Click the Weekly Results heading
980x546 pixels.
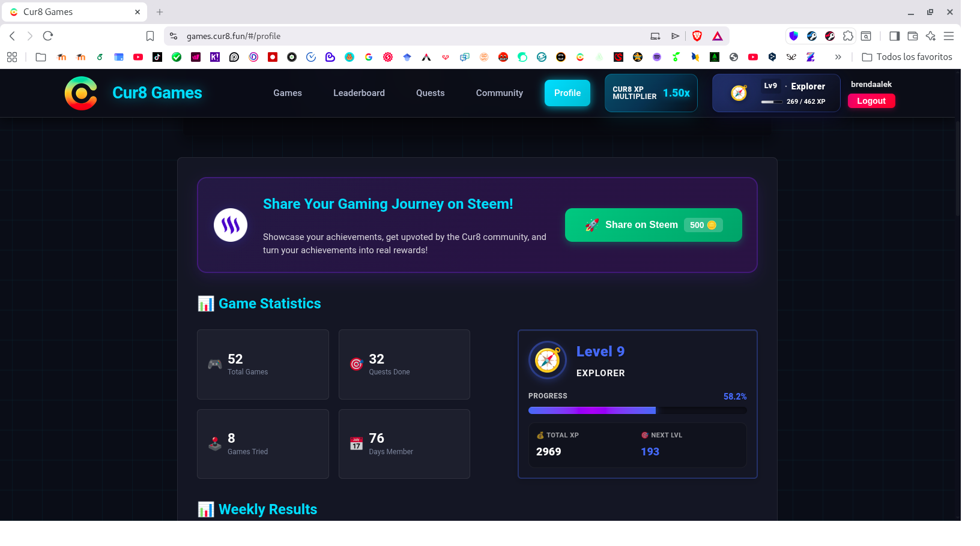[x=268, y=509]
